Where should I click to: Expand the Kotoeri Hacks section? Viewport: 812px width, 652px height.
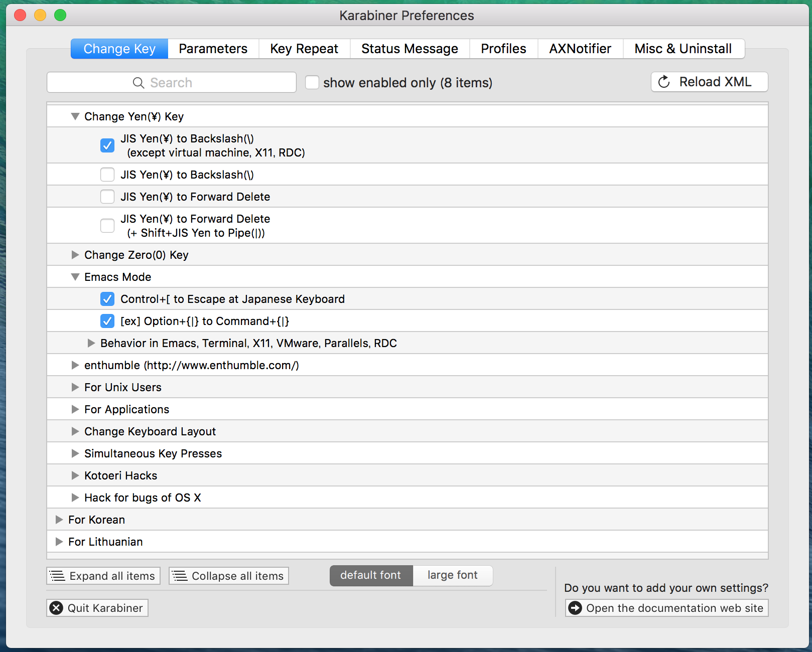pos(75,475)
